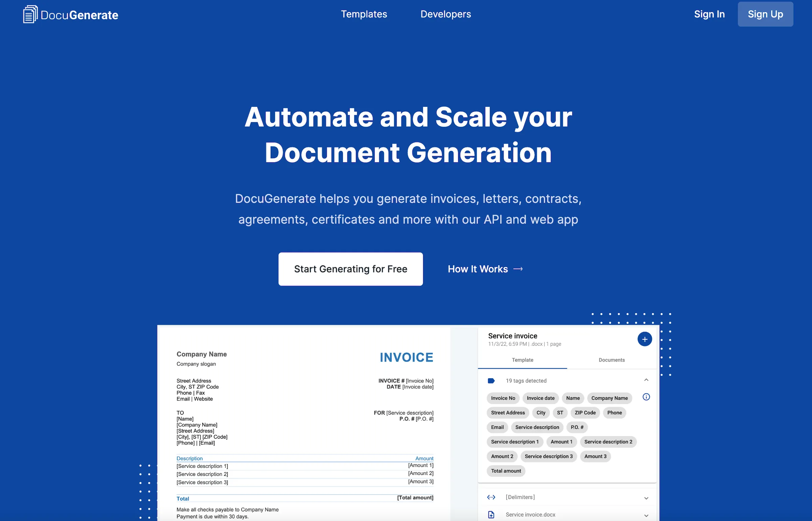The width and height of the screenshot is (812, 521).
Task: Click the file upload icon beside Service invoice.docx
Action: click(492, 514)
